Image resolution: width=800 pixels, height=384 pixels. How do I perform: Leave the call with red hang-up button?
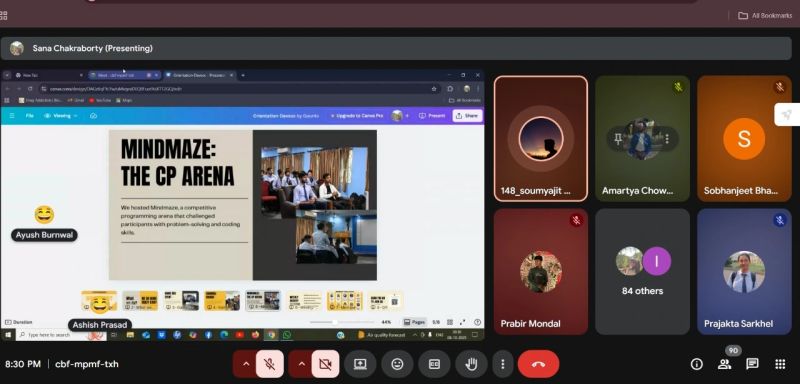(x=538, y=364)
